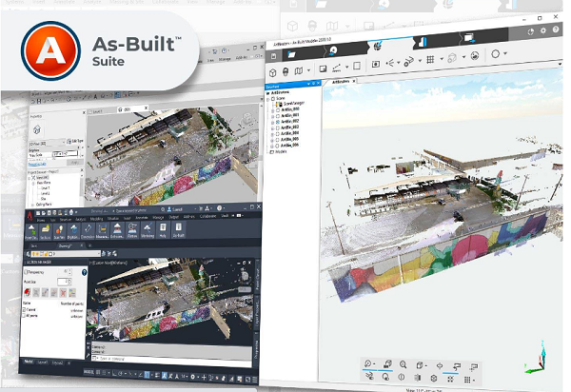Toggle the Transparency checkbox in Section Manager
This screenshot has height=392, width=571.
pyautogui.click(x=26, y=270)
